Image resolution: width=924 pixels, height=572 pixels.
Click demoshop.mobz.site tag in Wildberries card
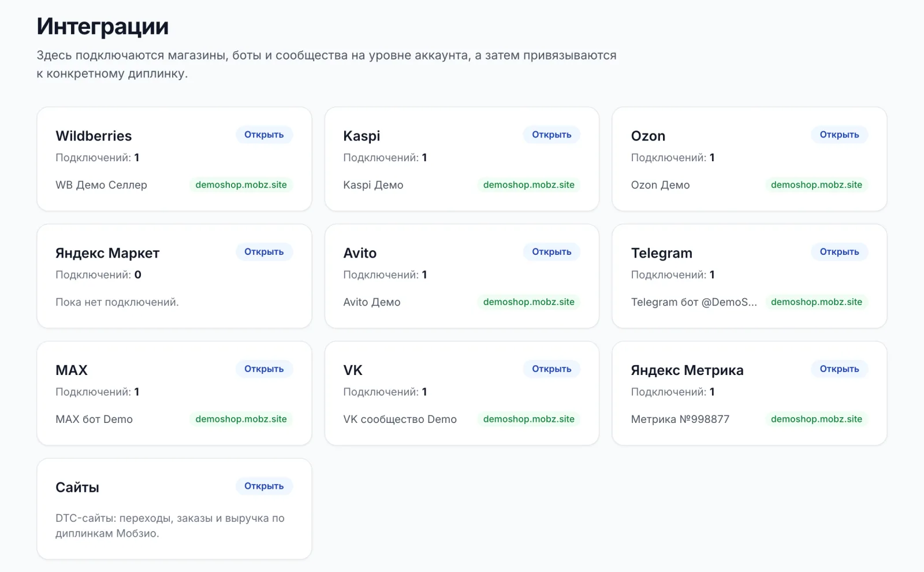[241, 185]
